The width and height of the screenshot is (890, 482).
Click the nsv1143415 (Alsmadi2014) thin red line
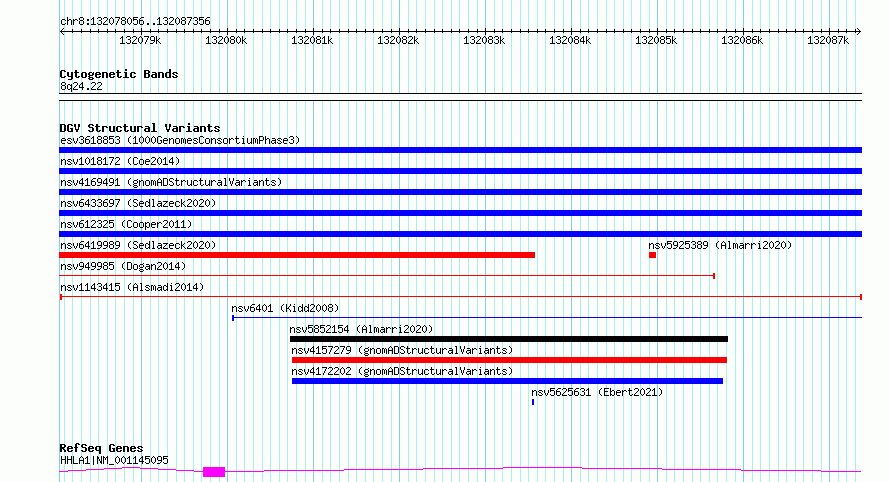460,297
